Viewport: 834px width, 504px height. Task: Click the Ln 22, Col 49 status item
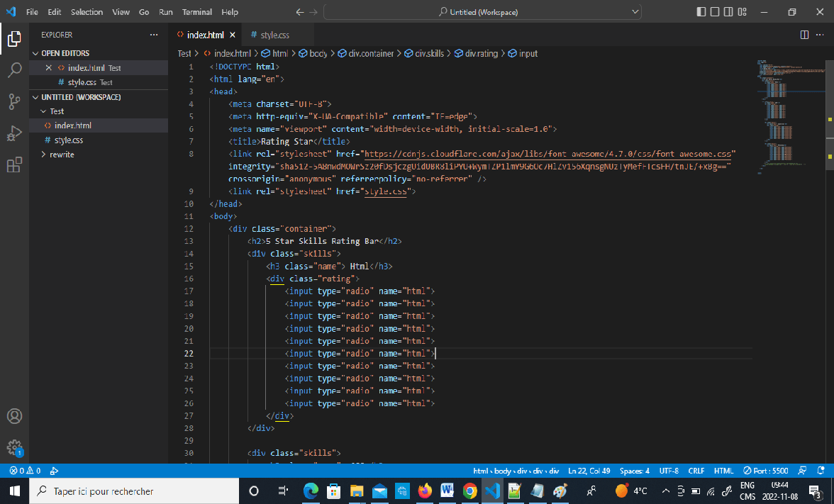pos(589,471)
